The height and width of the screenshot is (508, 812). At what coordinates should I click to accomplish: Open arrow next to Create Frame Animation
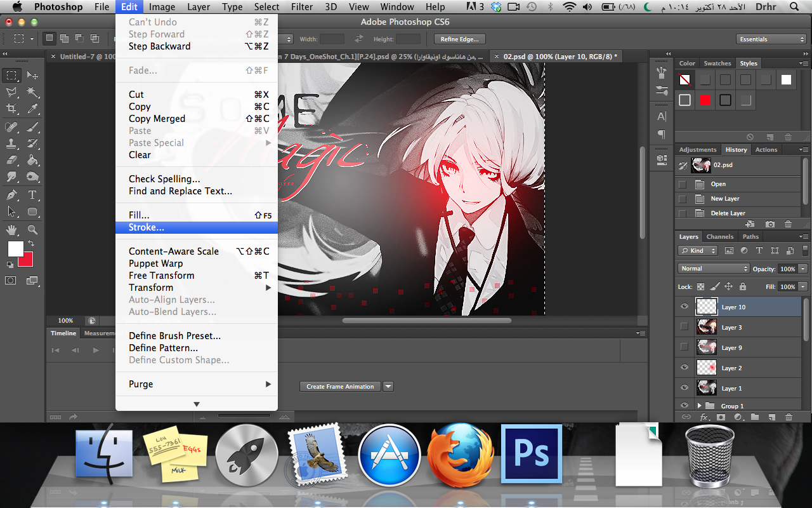388,386
